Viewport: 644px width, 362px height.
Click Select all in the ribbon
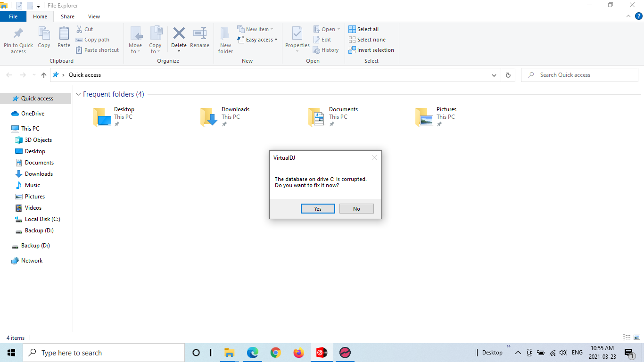coord(363,29)
